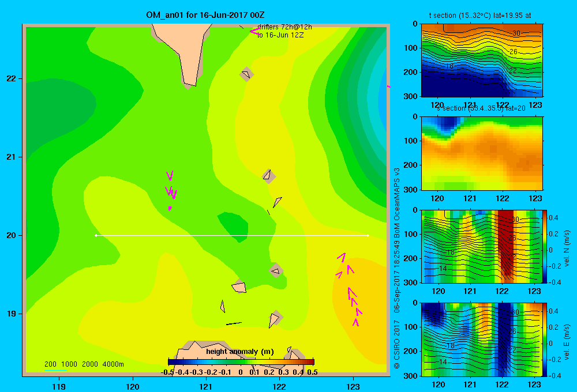Select the dark red end of height anomaly colorbar
The image size is (577, 392).
tap(311, 362)
